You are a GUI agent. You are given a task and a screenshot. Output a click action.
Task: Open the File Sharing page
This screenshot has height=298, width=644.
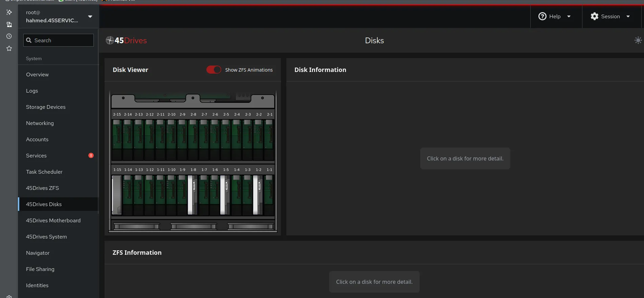pyautogui.click(x=40, y=269)
